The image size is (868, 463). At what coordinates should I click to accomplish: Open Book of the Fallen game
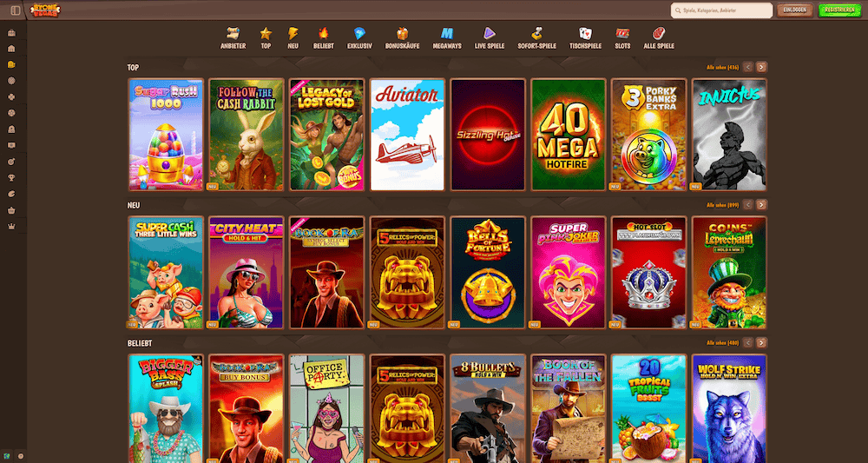(568, 409)
